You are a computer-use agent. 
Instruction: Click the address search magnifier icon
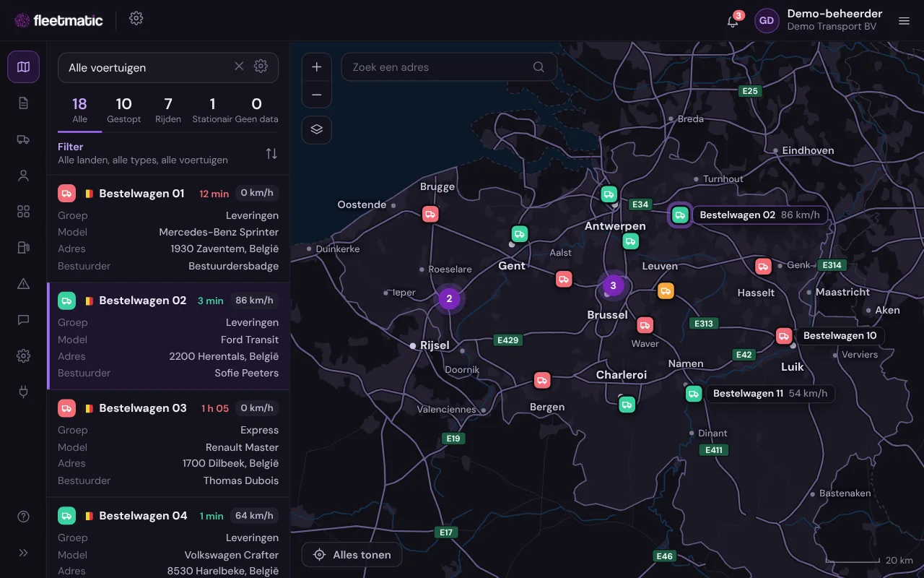539,67
